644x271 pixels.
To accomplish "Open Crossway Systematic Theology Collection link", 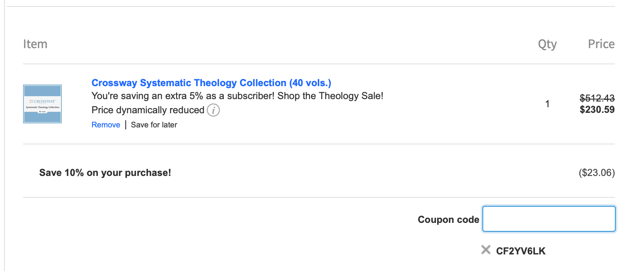I will (x=211, y=83).
